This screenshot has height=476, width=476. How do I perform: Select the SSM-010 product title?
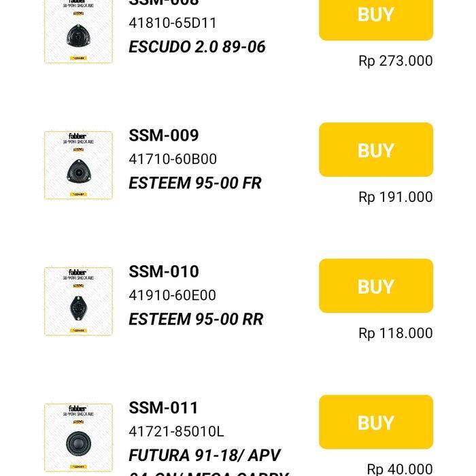click(x=164, y=271)
